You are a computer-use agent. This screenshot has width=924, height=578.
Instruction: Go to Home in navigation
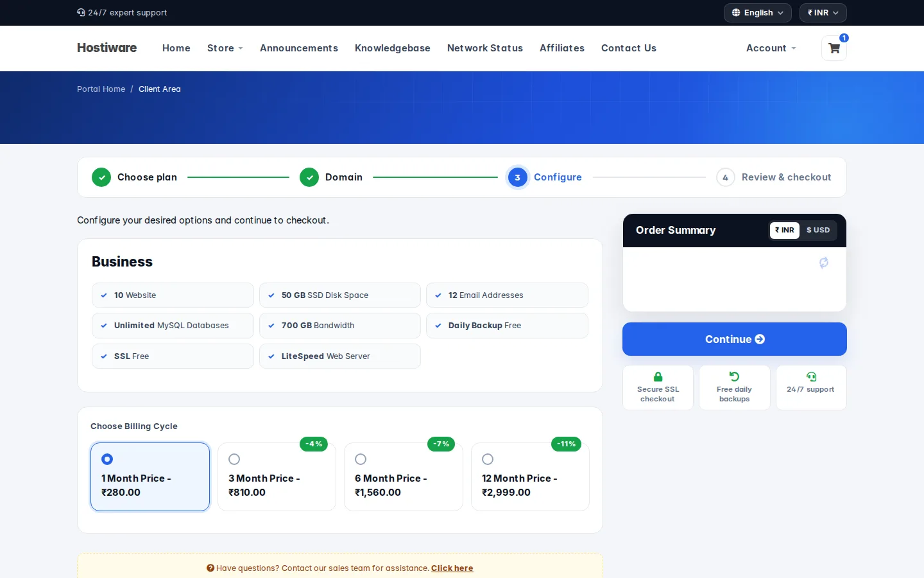[176, 48]
